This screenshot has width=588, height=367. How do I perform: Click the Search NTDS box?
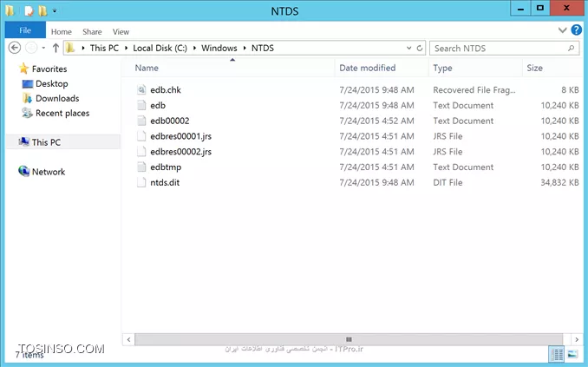[504, 48]
